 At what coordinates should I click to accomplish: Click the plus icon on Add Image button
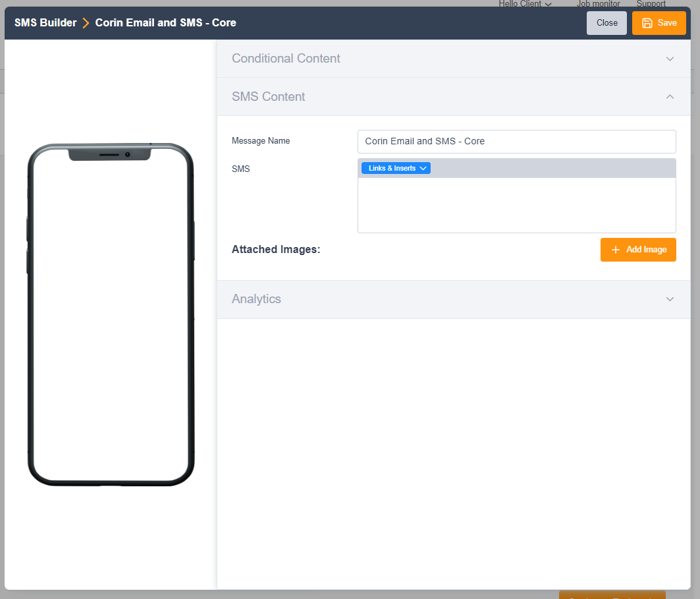[x=615, y=250]
